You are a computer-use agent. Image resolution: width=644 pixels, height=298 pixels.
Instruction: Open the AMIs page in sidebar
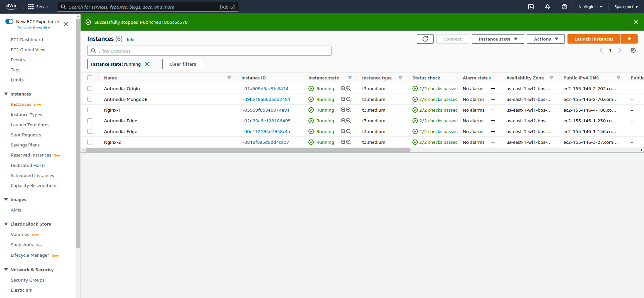[16, 210]
